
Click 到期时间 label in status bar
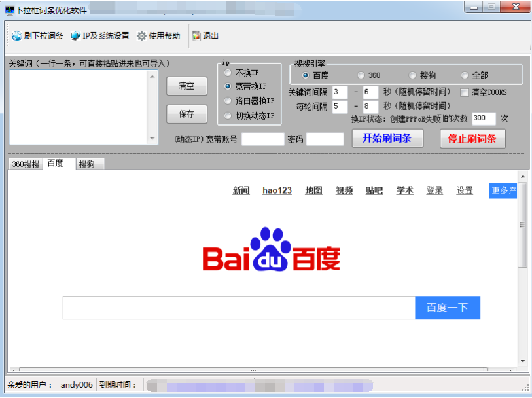[117, 385]
